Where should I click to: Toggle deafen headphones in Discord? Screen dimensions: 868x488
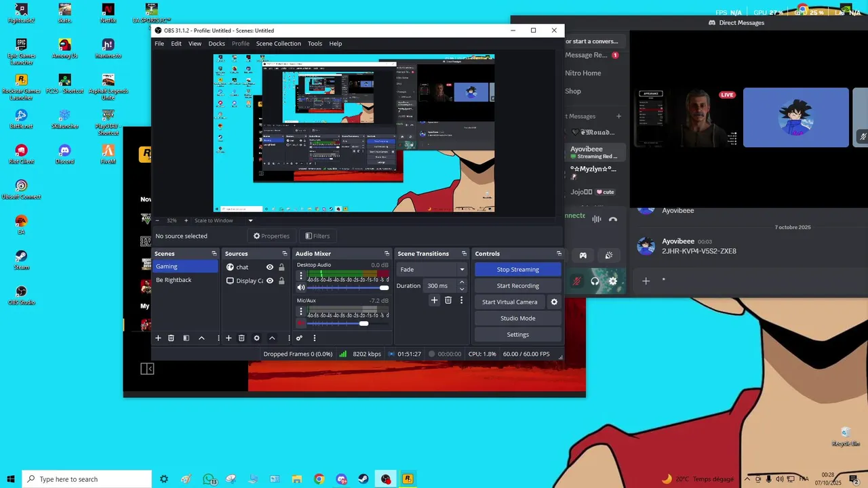tap(595, 281)
